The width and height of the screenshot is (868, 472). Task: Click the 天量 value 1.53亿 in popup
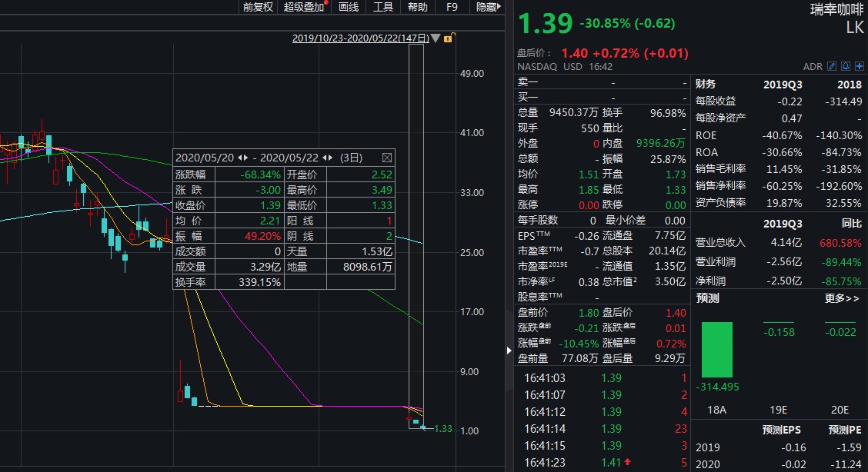pyautogui.click(x=377, y=251)
